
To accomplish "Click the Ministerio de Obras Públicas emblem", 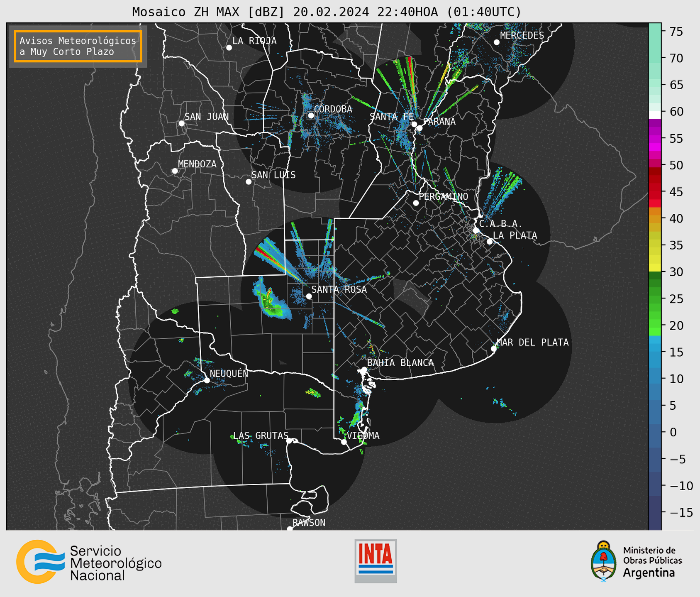I will pyautogui.click(x=604, y=561).
